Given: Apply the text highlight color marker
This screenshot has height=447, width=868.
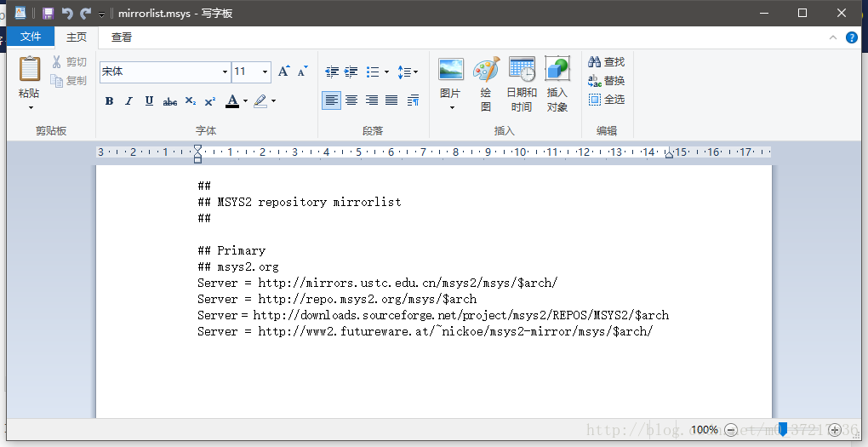Looking at the screenshot, I should pyautogui.click(x=260, y=100).
